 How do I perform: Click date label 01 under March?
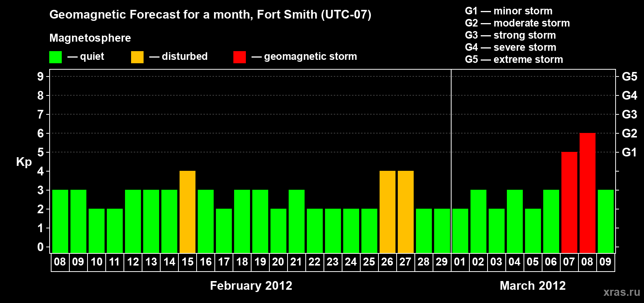pyautogui.click(x=460, y=262)
